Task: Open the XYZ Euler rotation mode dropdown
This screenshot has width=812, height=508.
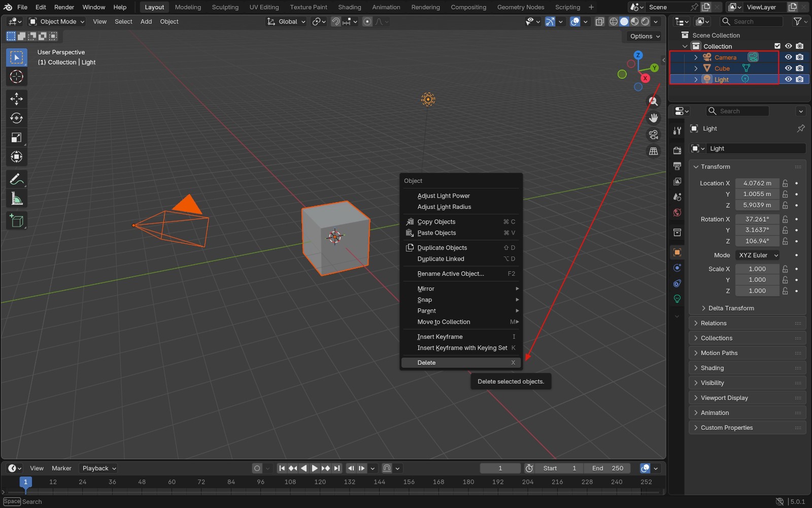Action: coord(757,256)
